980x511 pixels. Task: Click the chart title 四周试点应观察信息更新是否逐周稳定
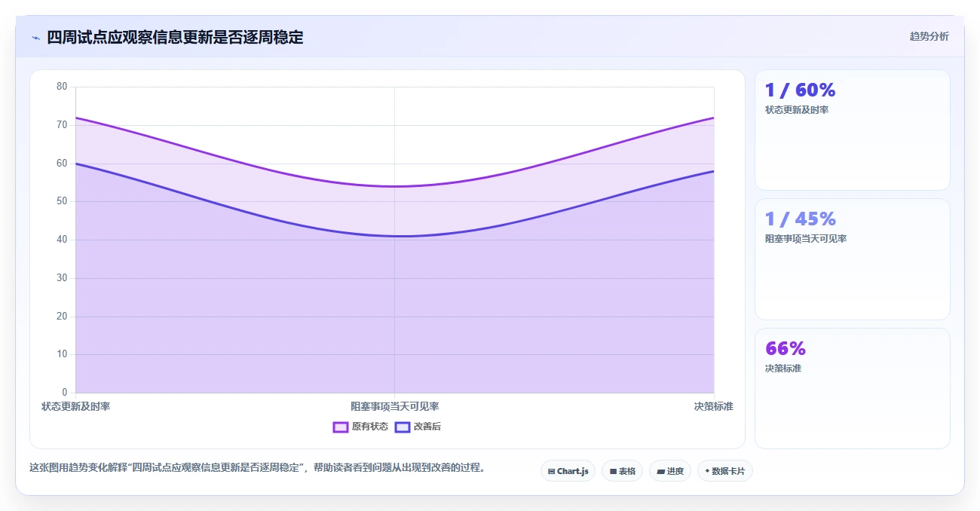tap(175, 38)
